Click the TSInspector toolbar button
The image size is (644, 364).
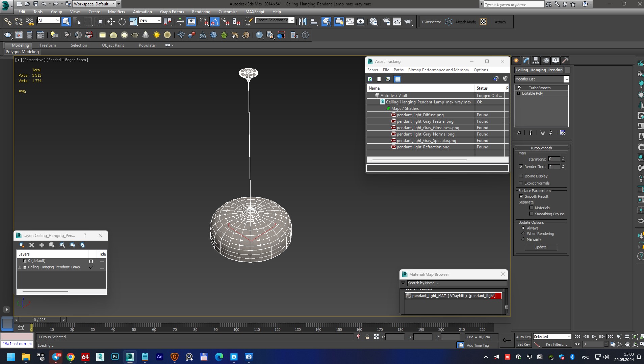pyautogui.click(x=431, y=22)
